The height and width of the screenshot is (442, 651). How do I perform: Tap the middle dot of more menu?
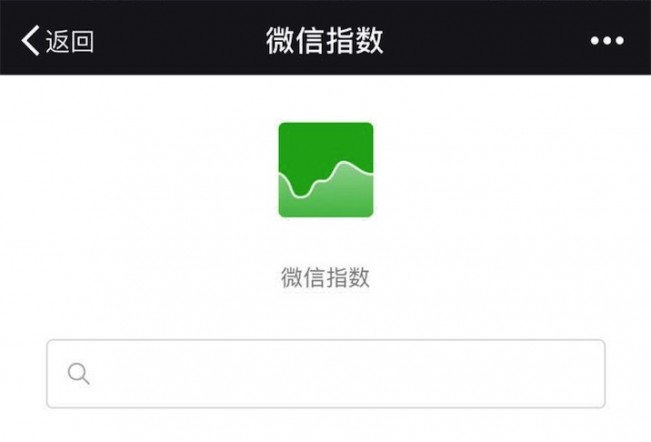pos(607,40)
